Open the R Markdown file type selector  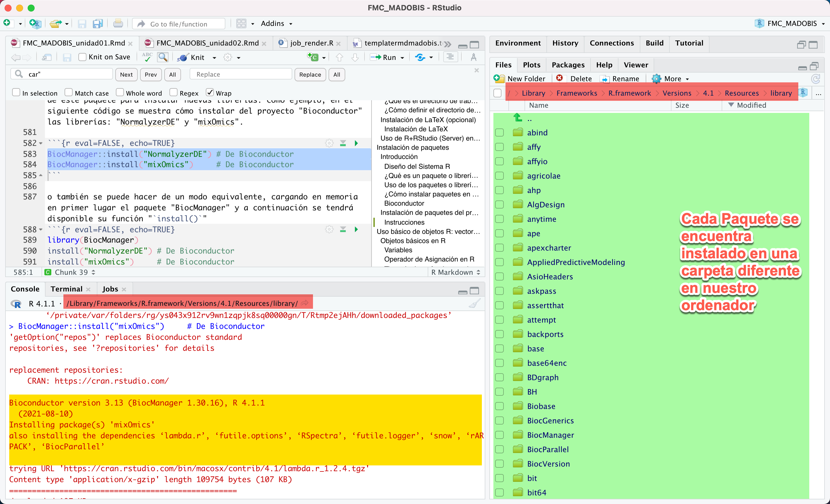[x=456, y=272]
